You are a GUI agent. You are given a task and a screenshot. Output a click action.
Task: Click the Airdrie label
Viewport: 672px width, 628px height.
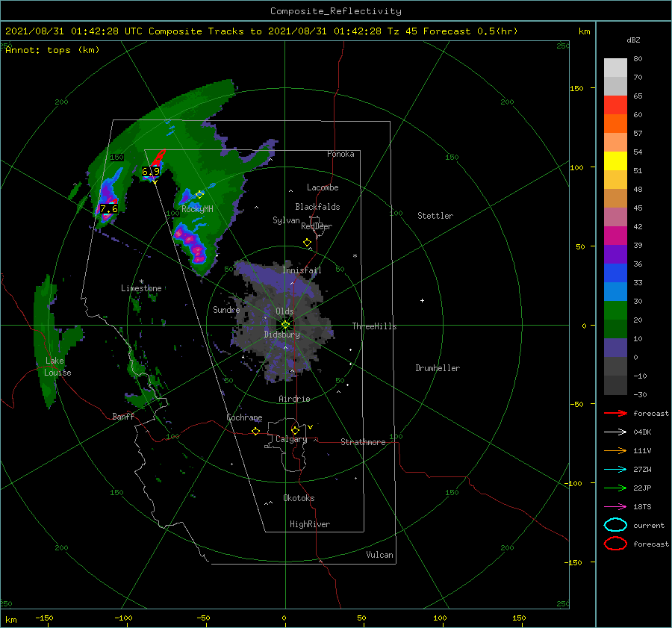[x=294, y=399]
